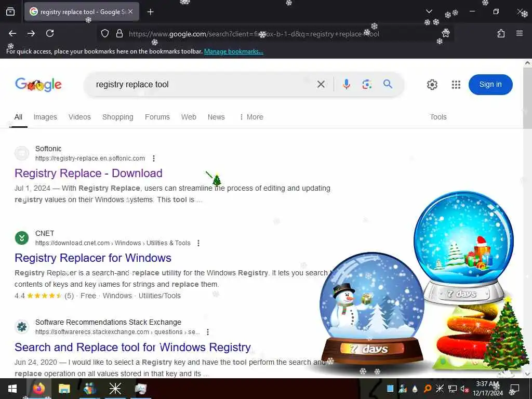Open the Firefox tracking protection shield

pos(105,34)
